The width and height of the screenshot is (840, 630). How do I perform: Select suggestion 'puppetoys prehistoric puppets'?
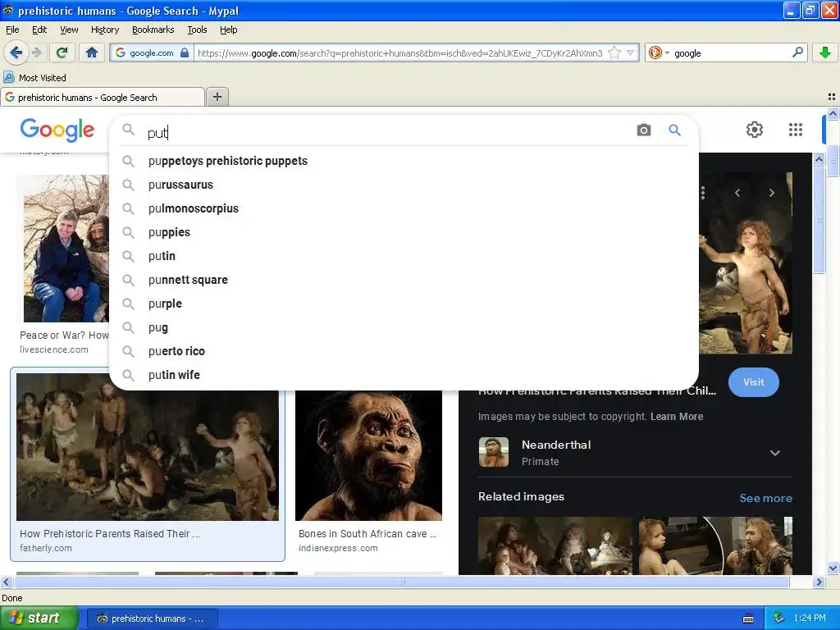point(404,161)
